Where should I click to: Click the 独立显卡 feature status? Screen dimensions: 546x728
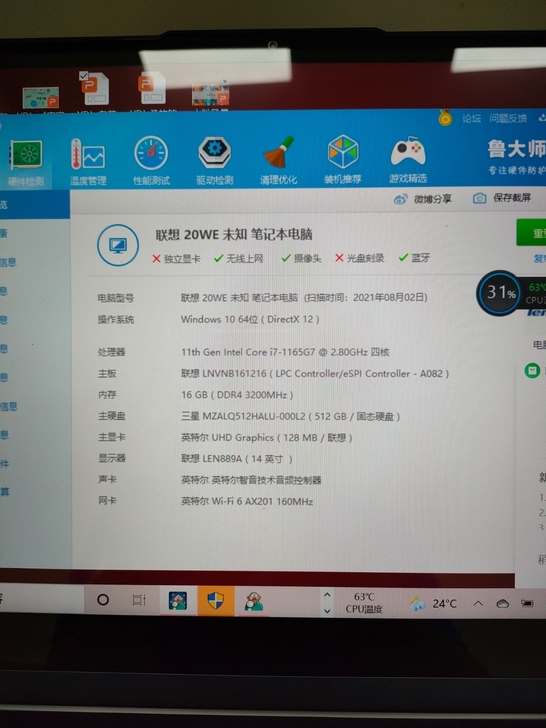[x=176, y=259]
